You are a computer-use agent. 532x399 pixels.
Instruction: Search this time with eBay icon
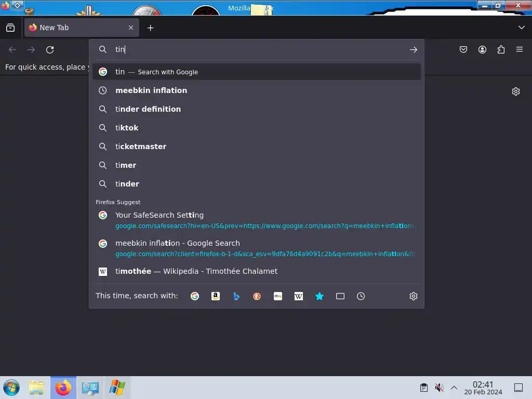[x=278, y=296]
